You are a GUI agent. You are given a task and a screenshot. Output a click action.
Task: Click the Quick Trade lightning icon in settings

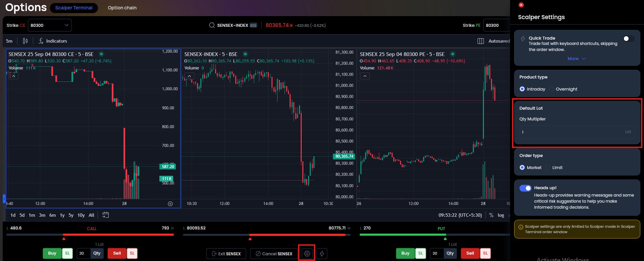523,39
